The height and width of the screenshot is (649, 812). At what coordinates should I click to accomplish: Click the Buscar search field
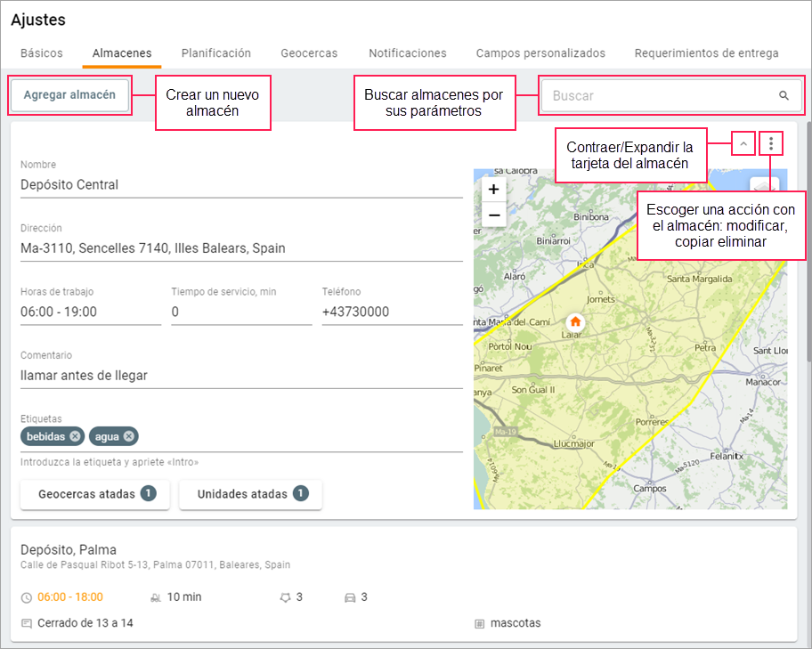[659, 95]
